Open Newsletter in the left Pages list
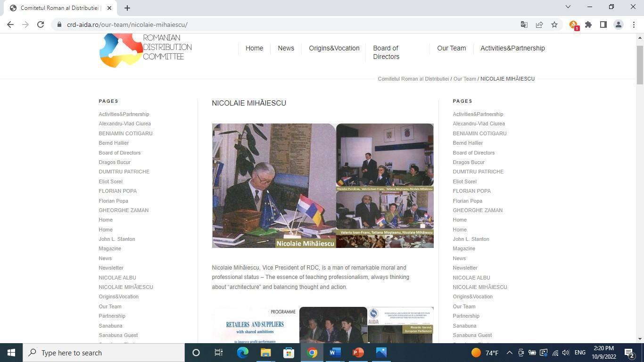 111,268
